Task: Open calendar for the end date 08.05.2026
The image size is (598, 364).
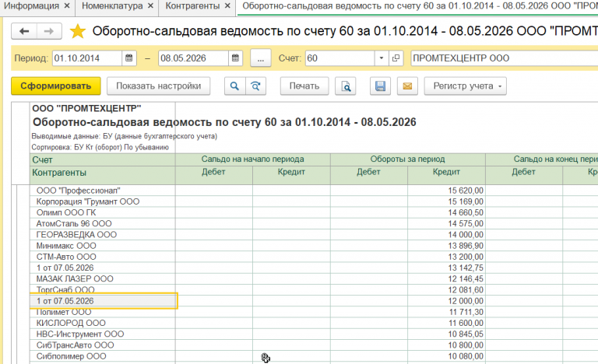Action: (x=235, y=58)
